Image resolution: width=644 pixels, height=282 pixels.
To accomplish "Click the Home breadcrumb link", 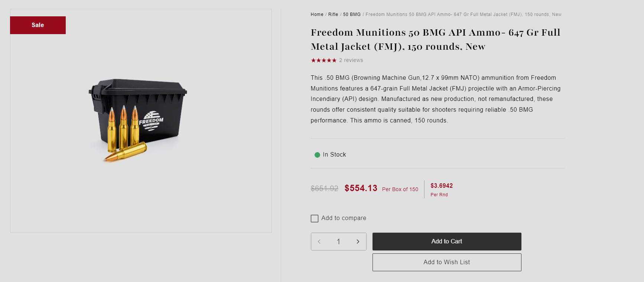I will click(317, 14).
